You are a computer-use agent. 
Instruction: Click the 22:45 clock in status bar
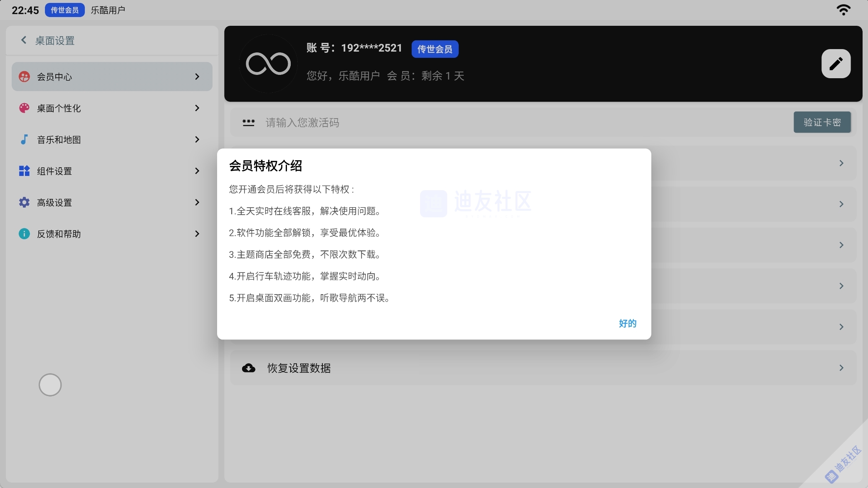(x=25, y=10)
